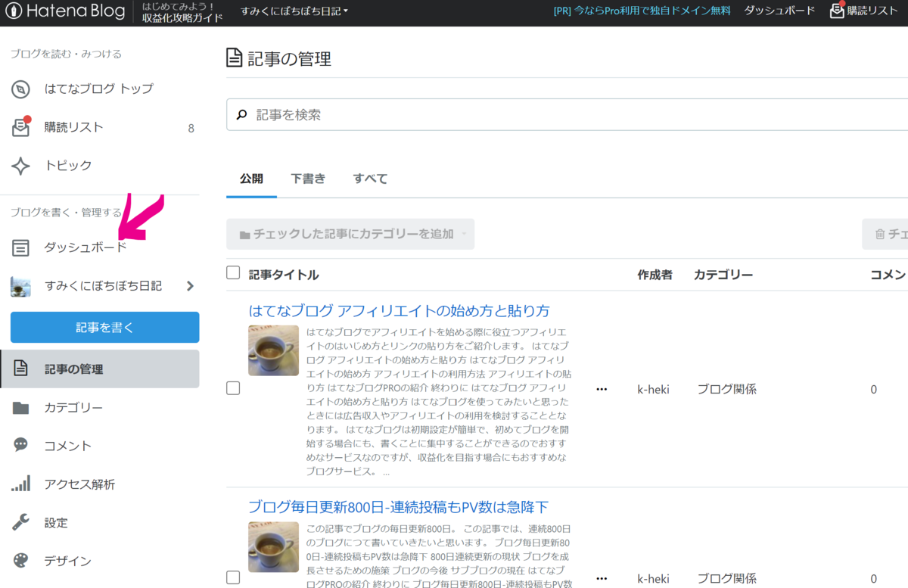The image size is (908, 588).
Task: Click the コメント label in sidebar
Action: tap(67, 446)
